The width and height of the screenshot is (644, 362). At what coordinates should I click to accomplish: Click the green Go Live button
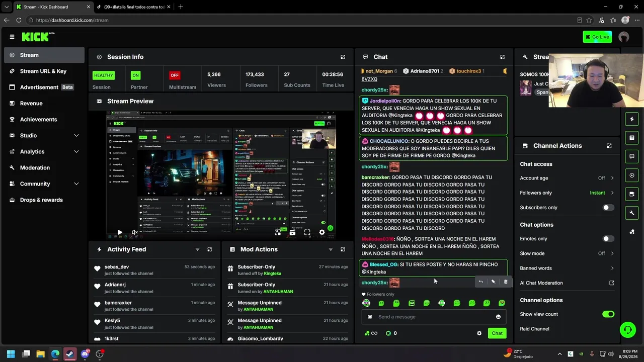[597, 37]
